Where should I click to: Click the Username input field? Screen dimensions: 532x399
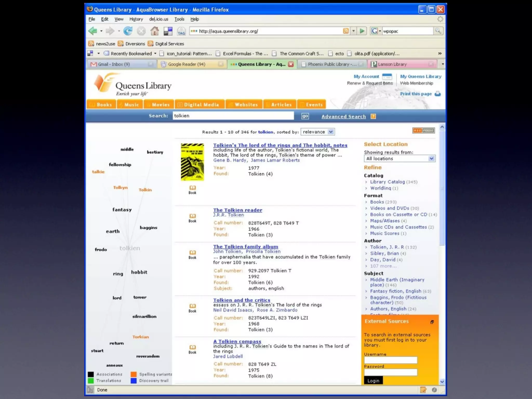(390, 360)
